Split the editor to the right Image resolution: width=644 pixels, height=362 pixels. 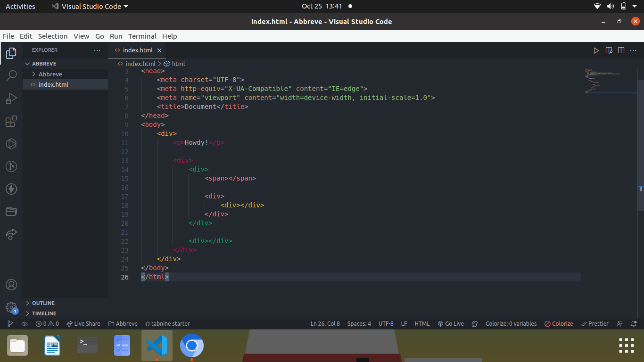pyautogui.click(x=621, y=50)
